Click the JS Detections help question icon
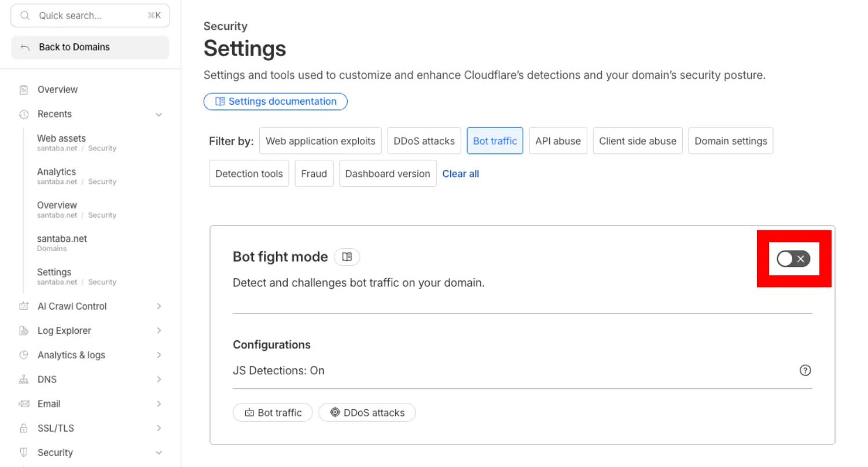 (x=805, y=370)
